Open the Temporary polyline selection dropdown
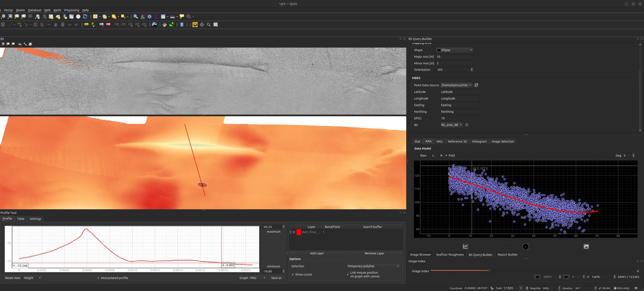Viewport: 644px width, 291px height. 373,266
